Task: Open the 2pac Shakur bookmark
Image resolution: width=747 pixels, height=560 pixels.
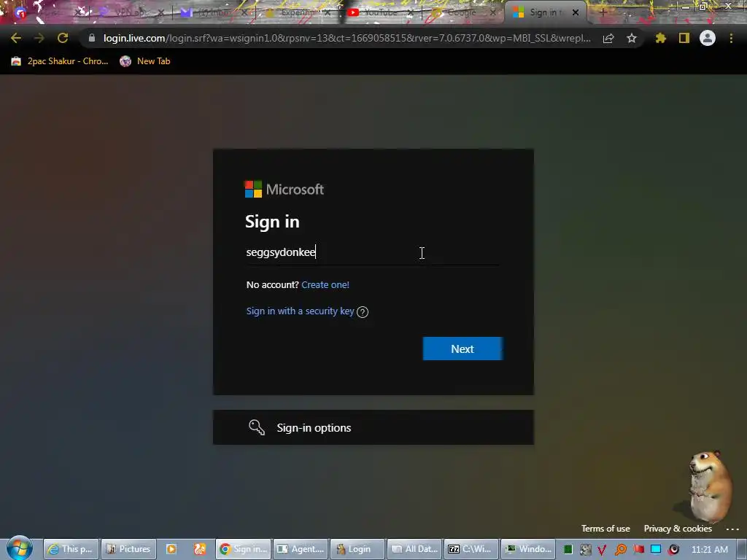Action: click(x=60, y=61)
